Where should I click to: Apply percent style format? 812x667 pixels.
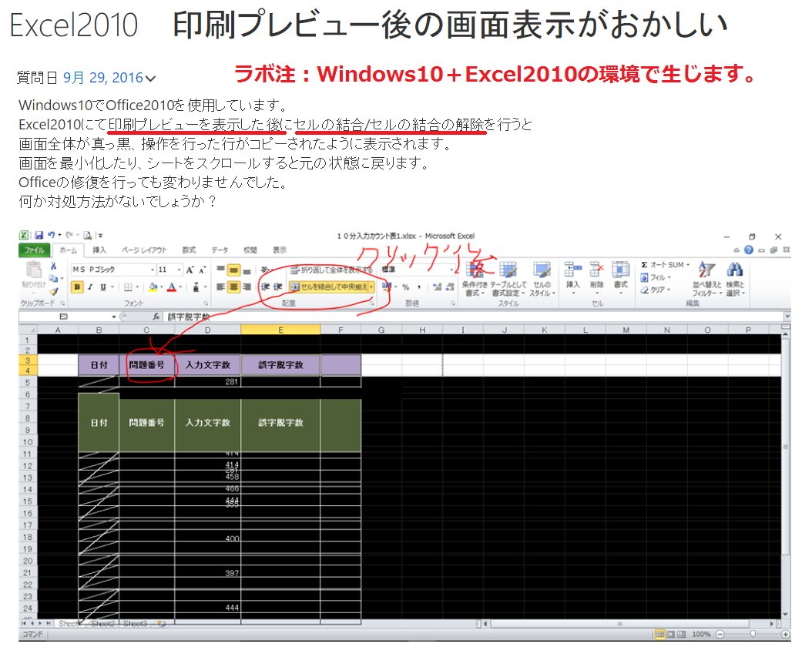click(x=406, y=287)
